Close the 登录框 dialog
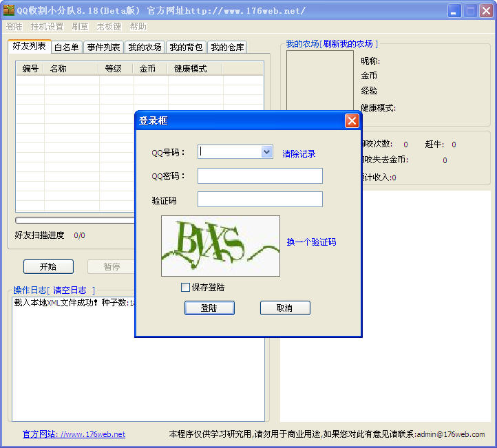Image resolution: width=497 pixels, height=448 pixels. (352, 120)
